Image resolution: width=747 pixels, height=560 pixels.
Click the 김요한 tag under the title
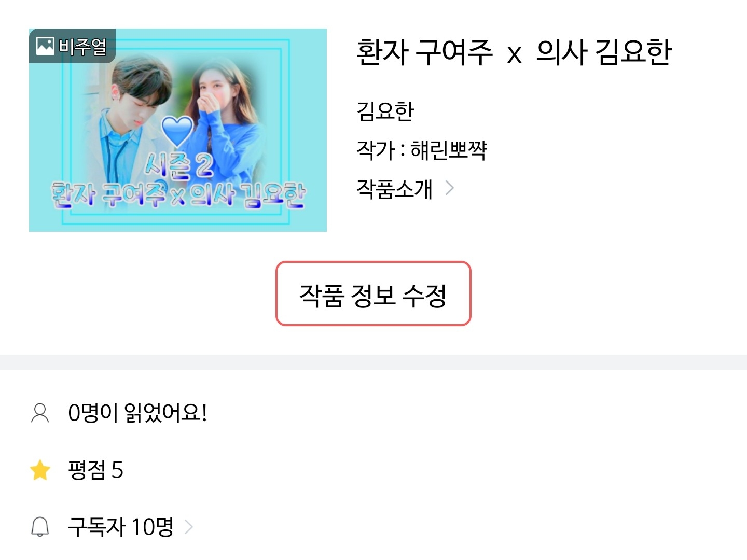tap(385, 111)
